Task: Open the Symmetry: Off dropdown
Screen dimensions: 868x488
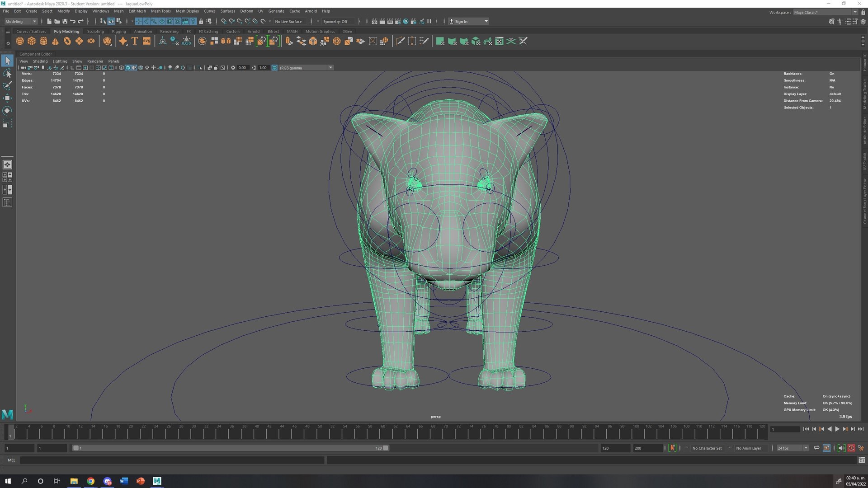Action: [x=338, y=21]
